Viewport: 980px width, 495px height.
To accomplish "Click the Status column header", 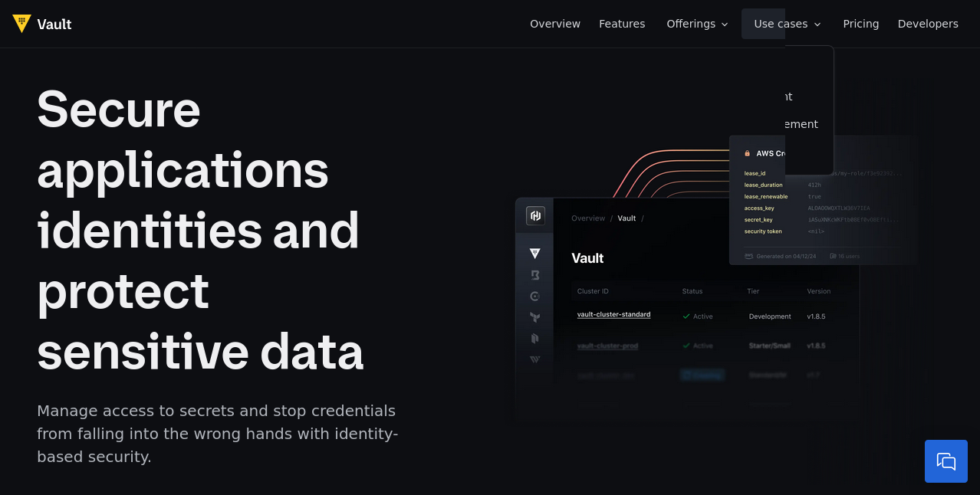I will click(692, 291).
